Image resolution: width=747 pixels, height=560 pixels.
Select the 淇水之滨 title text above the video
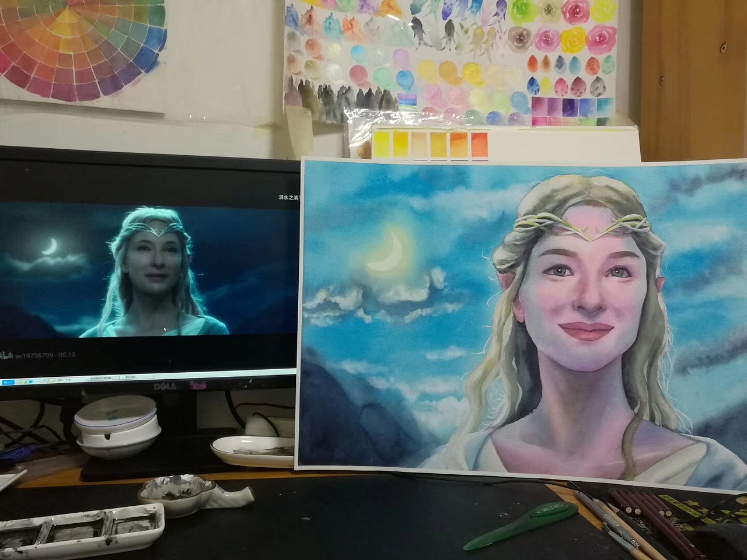pyautogui.click(x=288, y=197)
